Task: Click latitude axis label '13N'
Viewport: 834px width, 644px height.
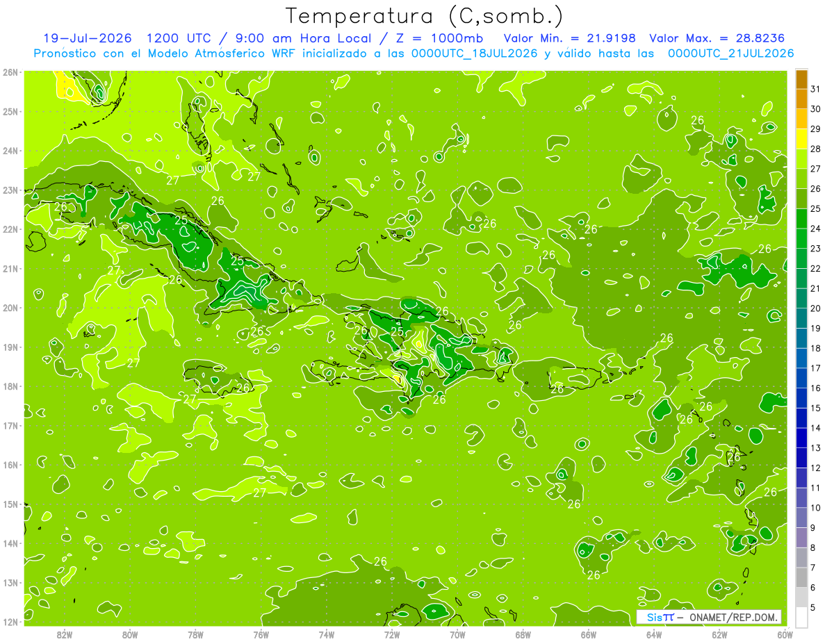Action: coord(11,583)
